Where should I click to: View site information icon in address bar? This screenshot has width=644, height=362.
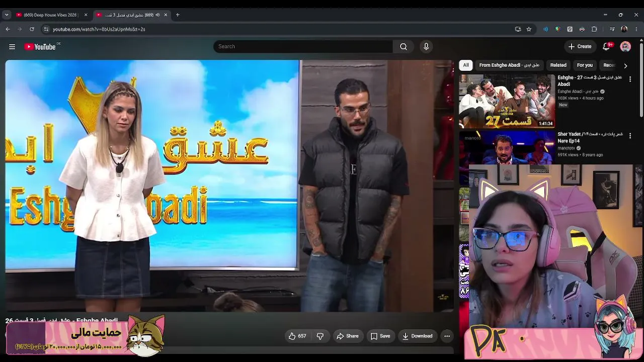(46, 29)
